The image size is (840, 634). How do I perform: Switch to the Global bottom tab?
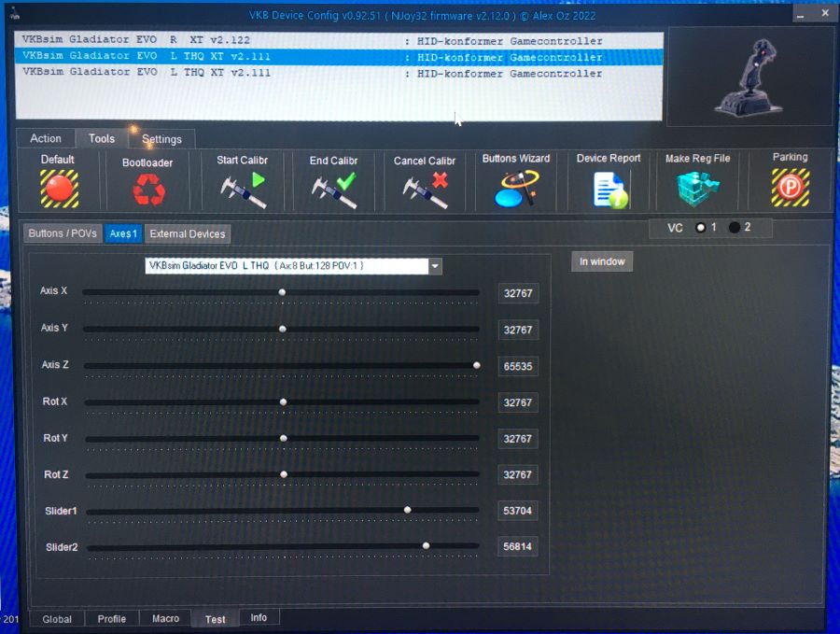click(57, 619)
